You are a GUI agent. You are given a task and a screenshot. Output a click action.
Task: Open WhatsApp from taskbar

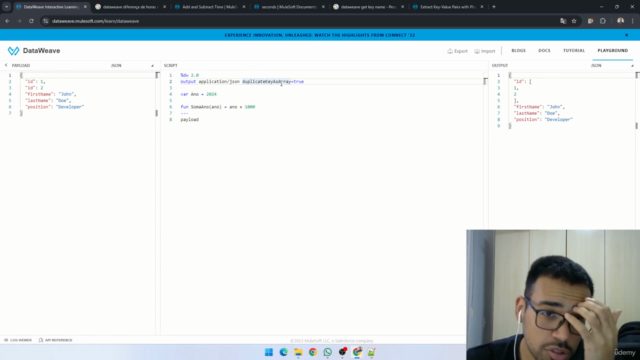(327, 352)
